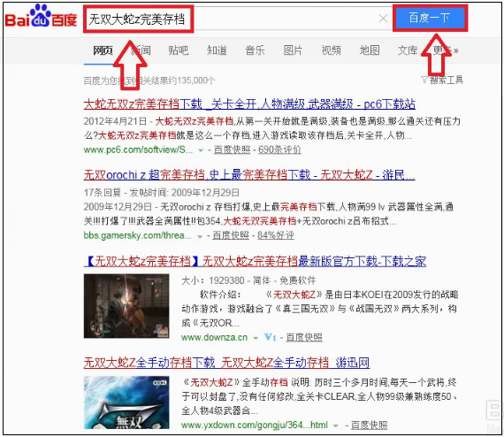
Task: Open the 视频 tab
Action: click(331, 50)
